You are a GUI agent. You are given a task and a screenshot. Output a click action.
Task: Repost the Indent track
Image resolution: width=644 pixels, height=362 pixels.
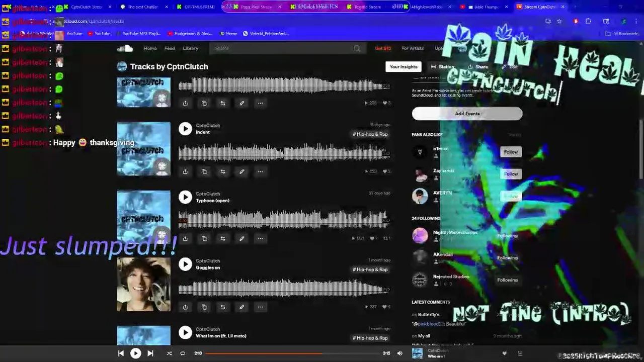coord(223,171)
